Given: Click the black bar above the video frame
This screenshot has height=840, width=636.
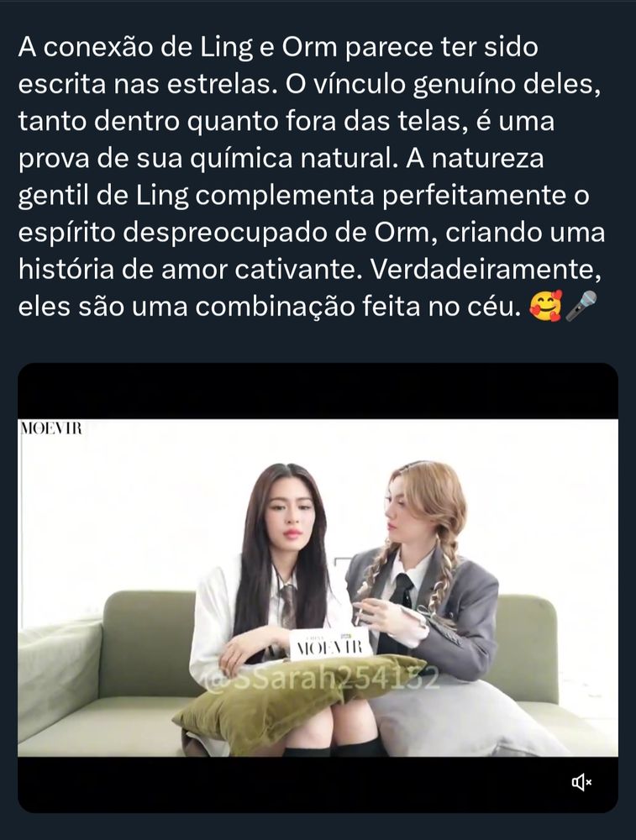Looking at the screenshot, I should tap(318, 391).
